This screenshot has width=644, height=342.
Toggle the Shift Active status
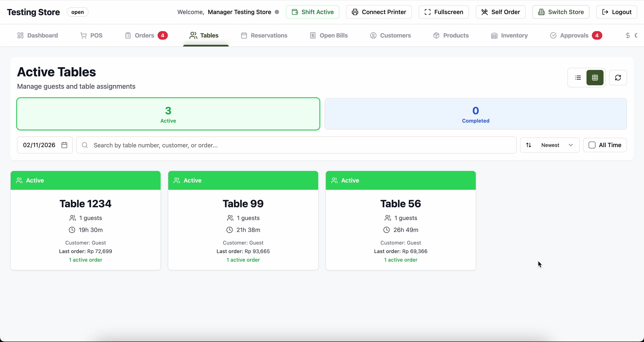click(x=312, y=12)
